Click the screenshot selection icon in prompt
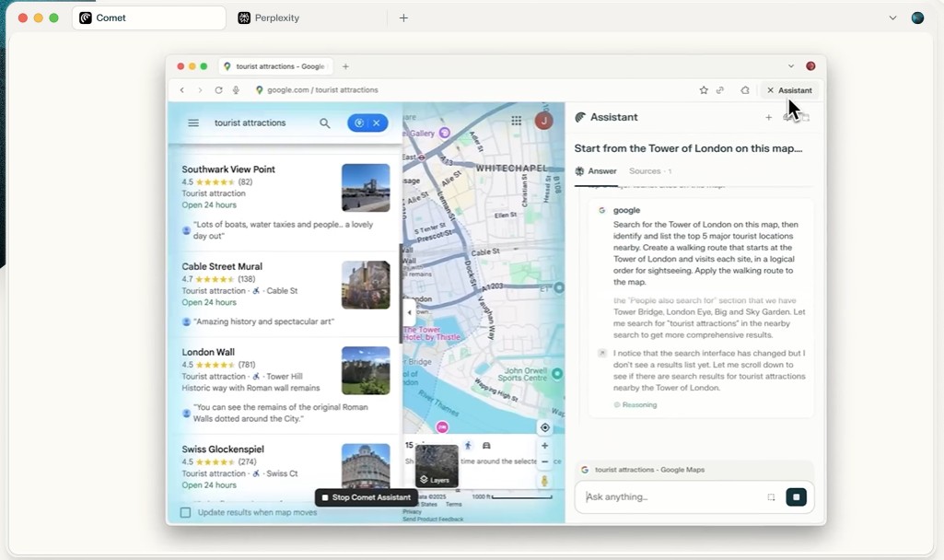Viewport: 944px width, 560px height. [771, 496]
